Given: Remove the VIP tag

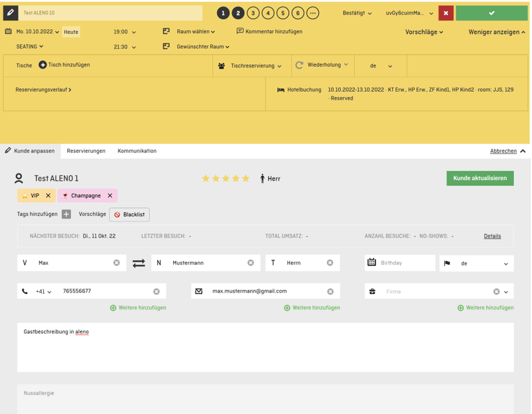Looking at the screenshot, I should [x=48, y=196].
